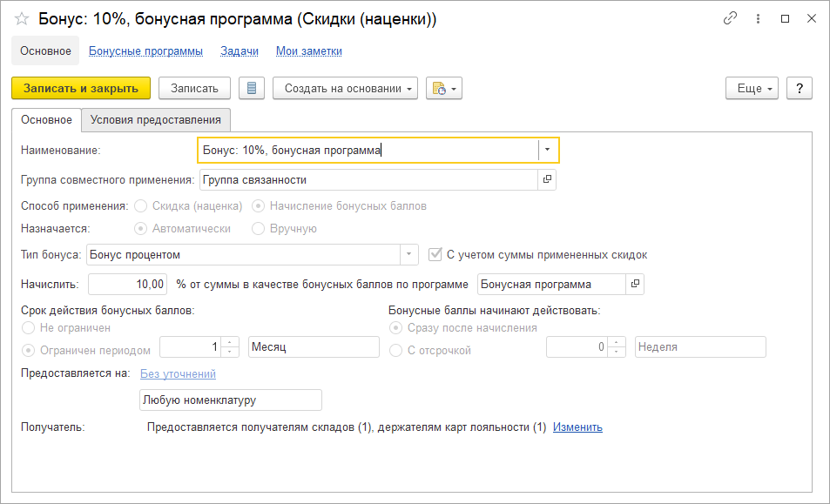The height and width of the screenshot is (504, 830).
Task: Click the blue report list icon in the toolbar
Action: (x=252, y=88)
